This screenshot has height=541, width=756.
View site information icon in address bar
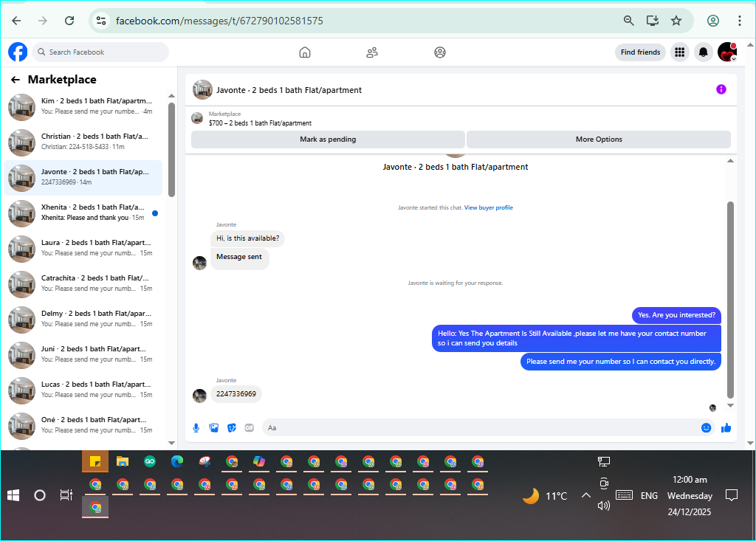click(x=100, y=21)
